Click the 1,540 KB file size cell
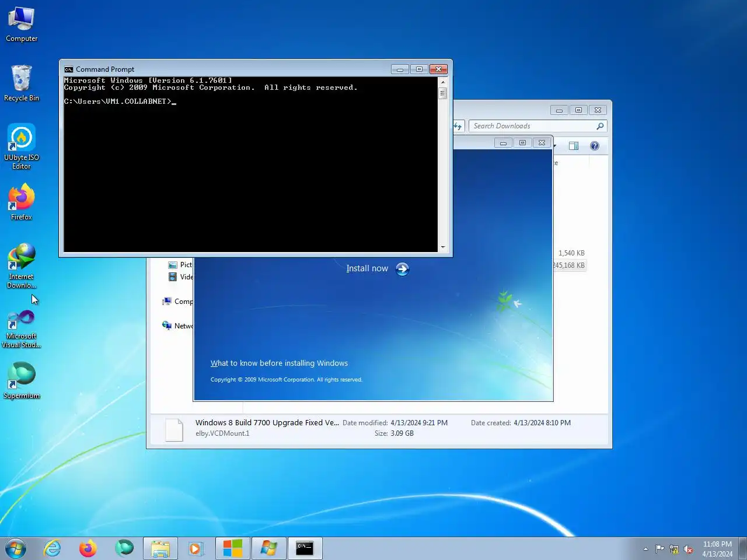This screenshot has width=747, height=560. click(x=571, y=253)
